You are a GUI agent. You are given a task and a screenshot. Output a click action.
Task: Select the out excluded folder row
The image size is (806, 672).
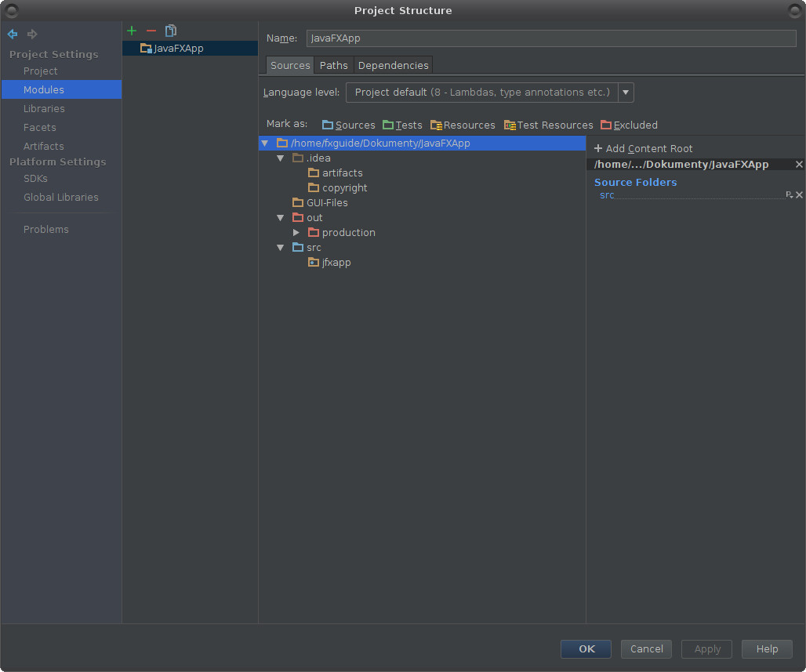307,218
